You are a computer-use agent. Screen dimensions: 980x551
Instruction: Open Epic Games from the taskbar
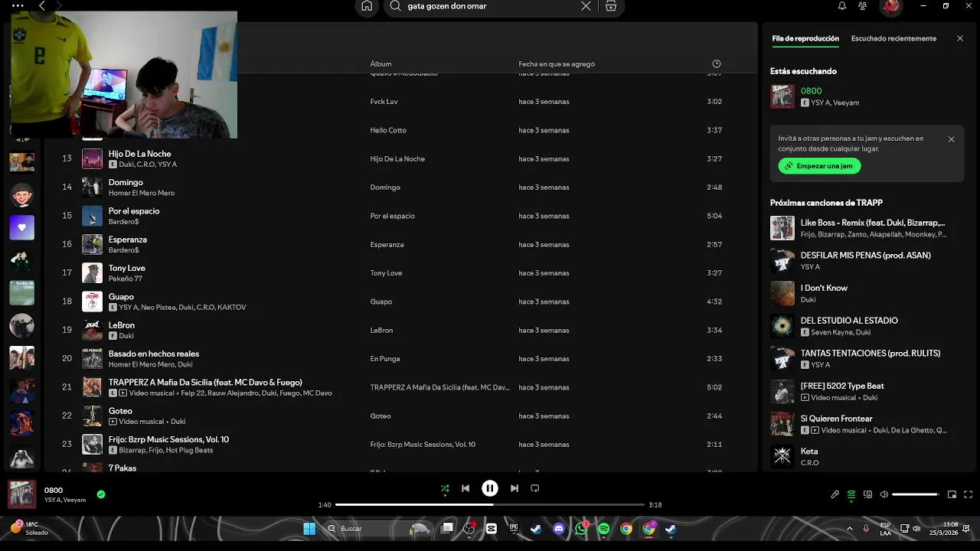click(514, 529)
